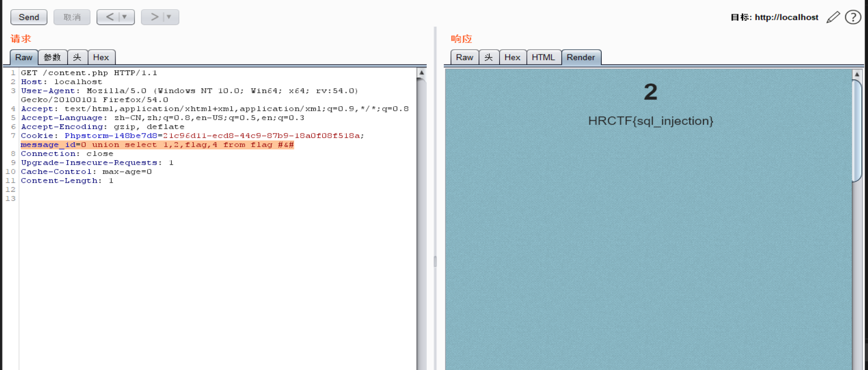Click the 'Content-Length: 1' line
The height and width of the screenshot is (370, 868).
pyautogui.click(x=67, y=181)
